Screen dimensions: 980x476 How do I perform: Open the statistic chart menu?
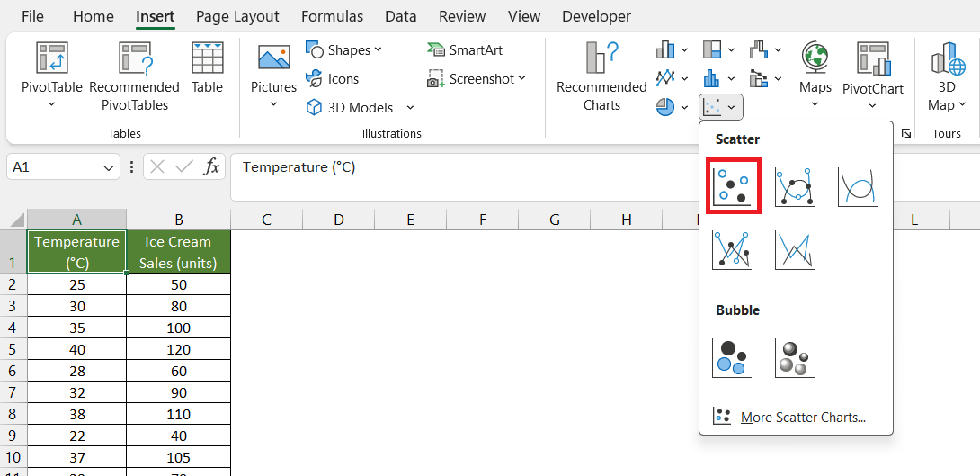pyautogui.click(x=718, y=79)
